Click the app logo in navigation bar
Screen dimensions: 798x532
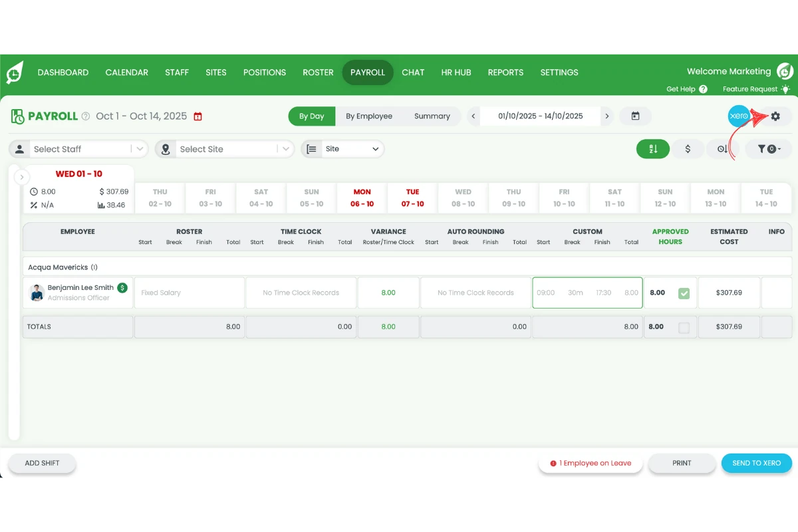15,72
